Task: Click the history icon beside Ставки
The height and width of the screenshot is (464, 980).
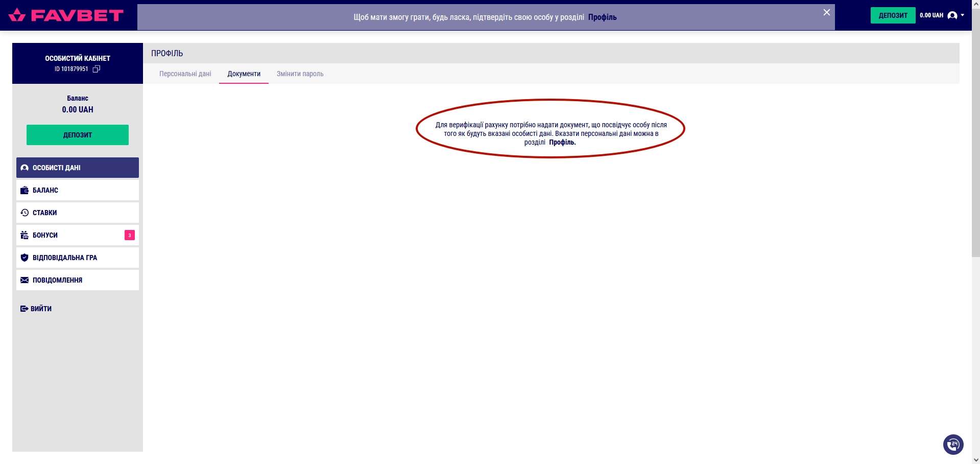Action: (24, 213)
